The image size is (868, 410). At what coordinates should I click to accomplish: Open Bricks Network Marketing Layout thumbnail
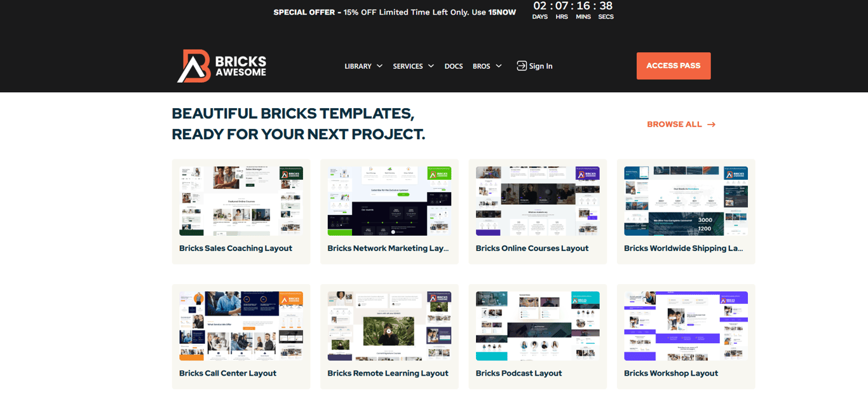click(390, 201)
